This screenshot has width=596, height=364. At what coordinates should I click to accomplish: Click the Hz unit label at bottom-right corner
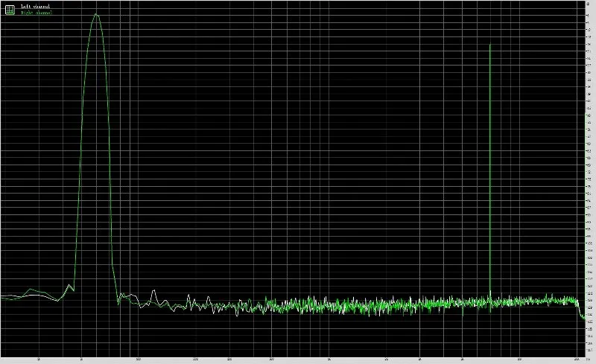coord(588,359)
